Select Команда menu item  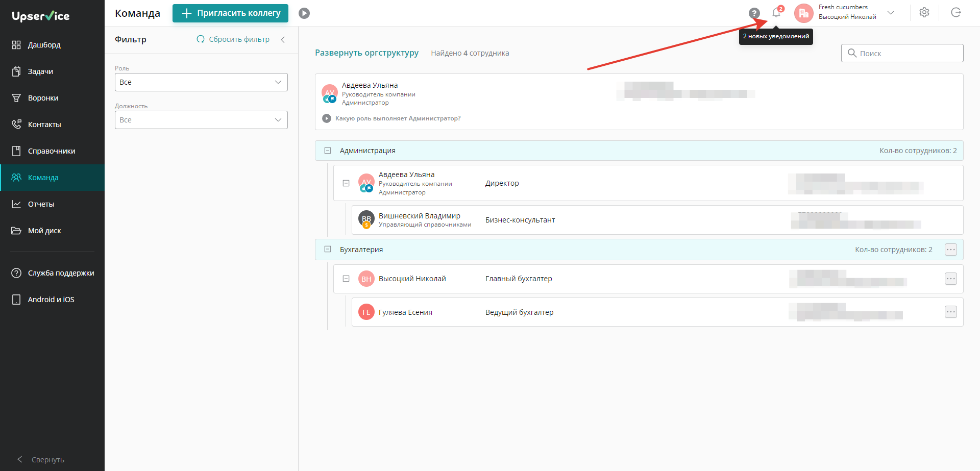coord(52,178)
